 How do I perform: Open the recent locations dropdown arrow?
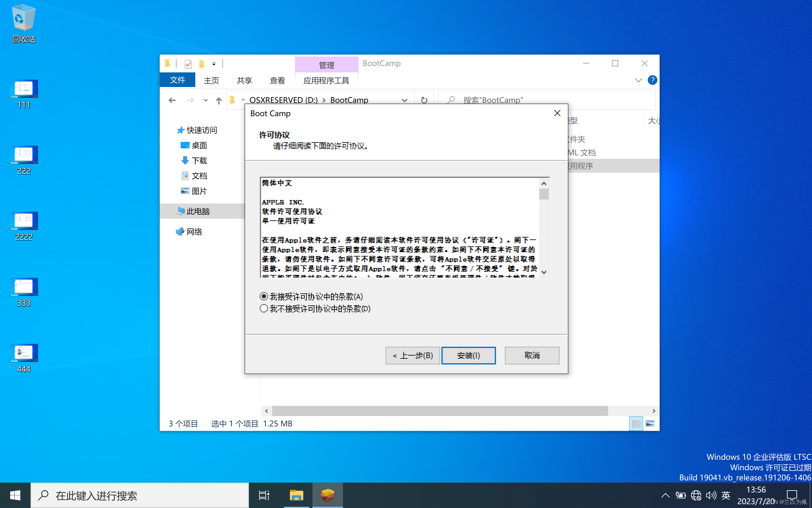pyautogui.click(x=205, y=100)
